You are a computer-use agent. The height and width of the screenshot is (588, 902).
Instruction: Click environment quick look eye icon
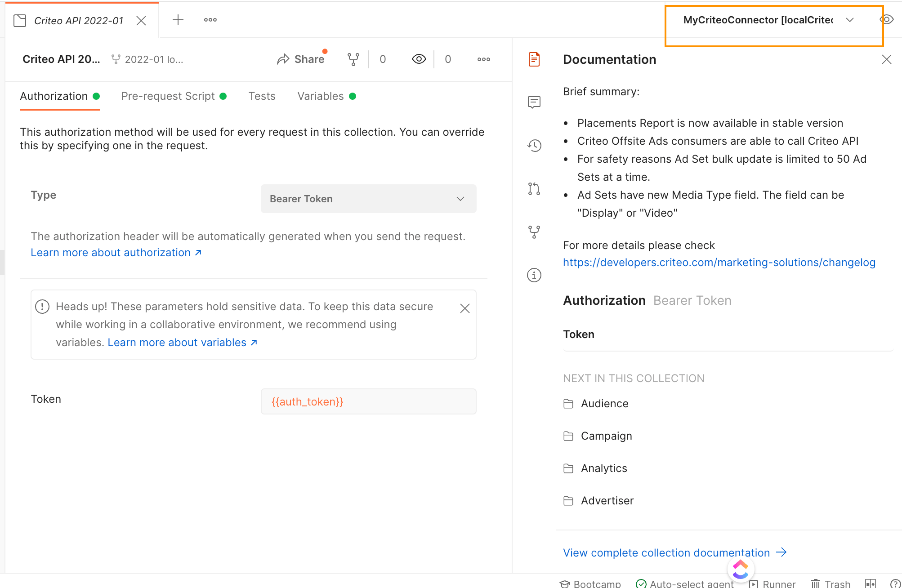887,20
